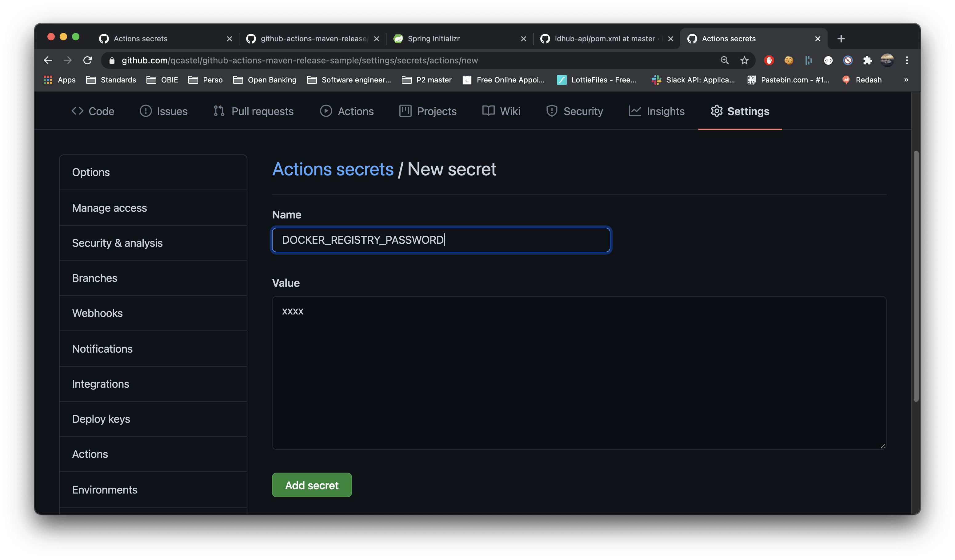This screenshot has height=560, width=955.
Task: Open Chrome three-dot menu
Action: coord(906,60)
